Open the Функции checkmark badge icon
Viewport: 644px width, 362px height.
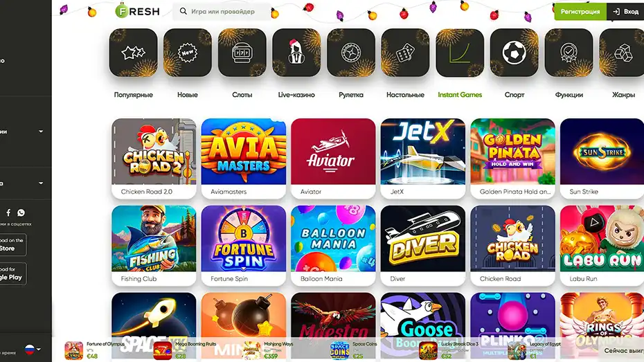coord(569,53)
